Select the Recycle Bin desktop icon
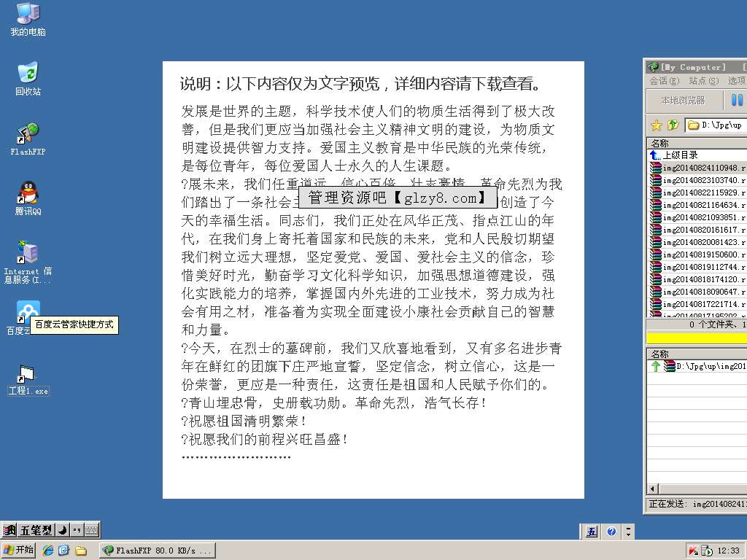The image size is (747, 560). click(28, 79)
